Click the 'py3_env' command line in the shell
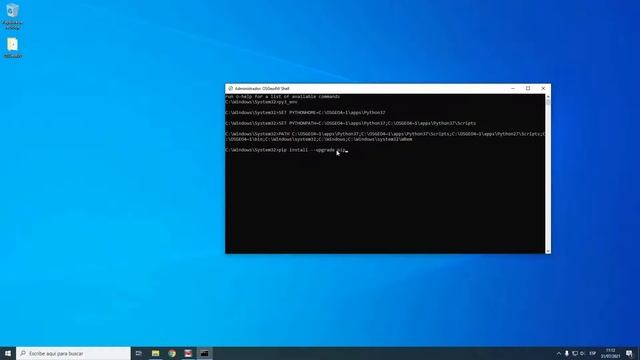The width and height of the screenshot is (640, 360). [261, 102]
